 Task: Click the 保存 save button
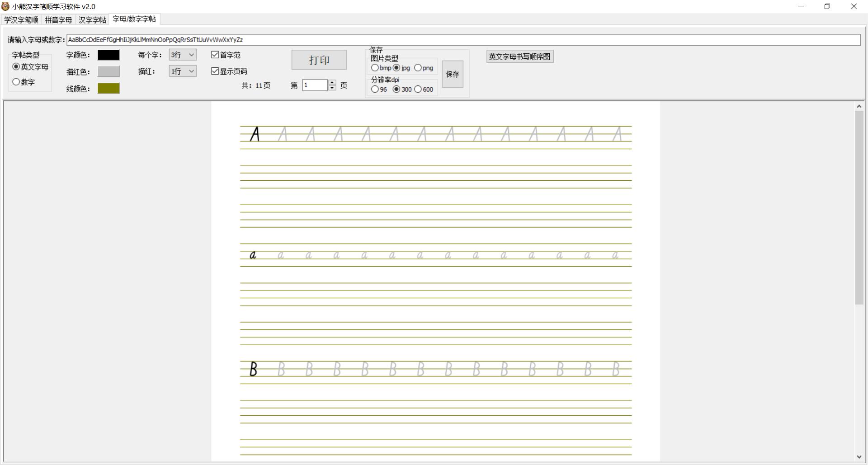tap(452, 74)
